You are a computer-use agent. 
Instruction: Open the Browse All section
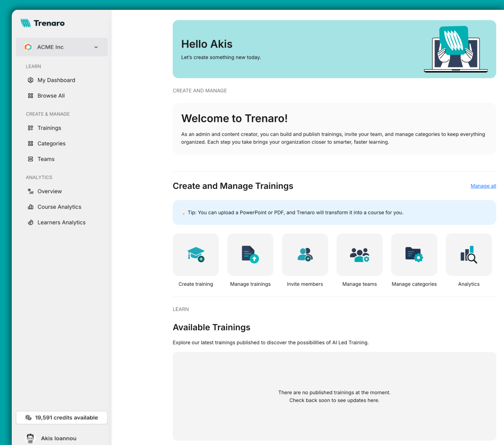click(x=51, y=96)
